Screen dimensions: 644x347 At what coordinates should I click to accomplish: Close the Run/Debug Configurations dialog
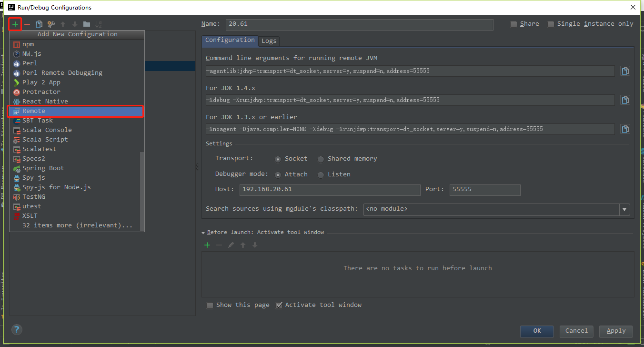click(633, 7)
